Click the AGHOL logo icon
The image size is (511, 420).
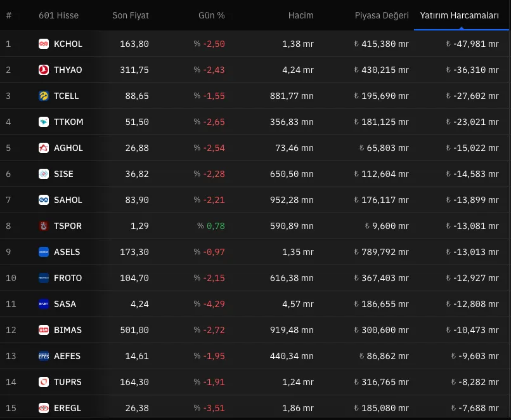(x=44, y=148)
